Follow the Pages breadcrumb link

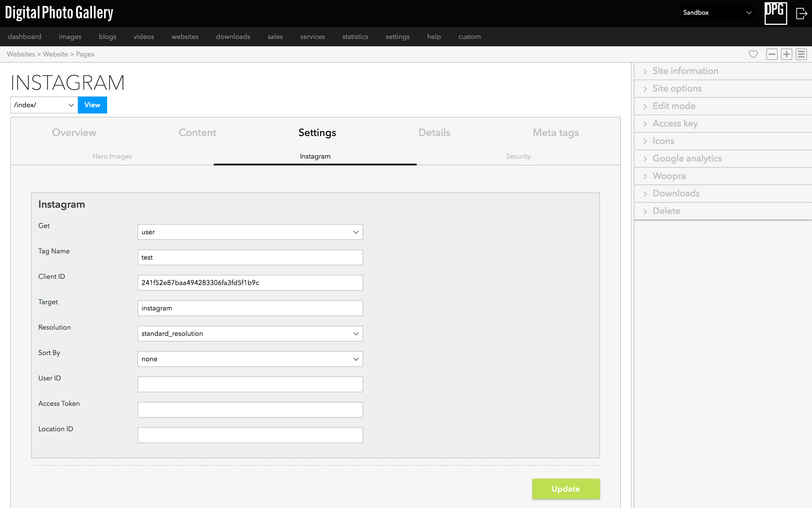click(85, 54)
